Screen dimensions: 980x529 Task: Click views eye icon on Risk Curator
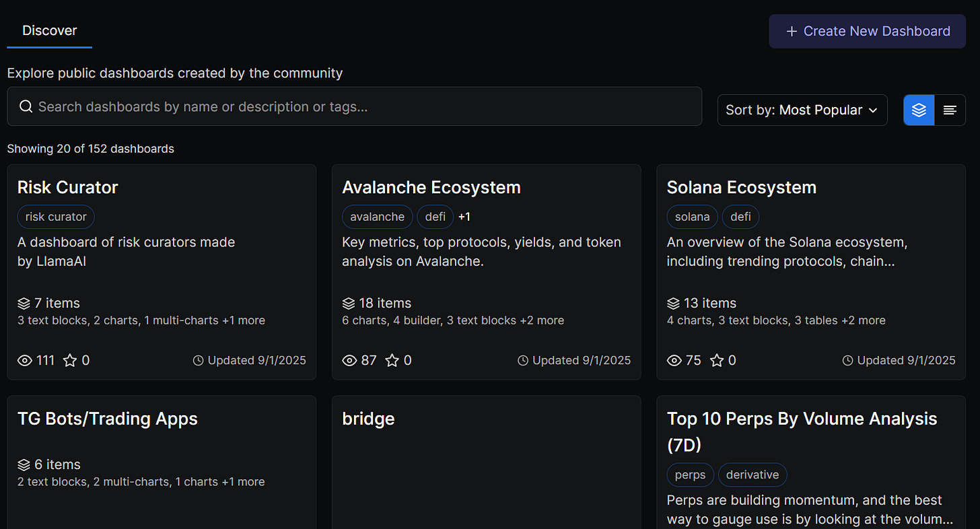25,361
